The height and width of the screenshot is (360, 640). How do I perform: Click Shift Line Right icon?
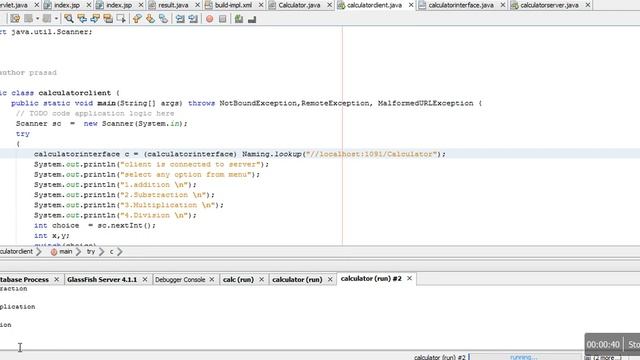click(193, 19)
